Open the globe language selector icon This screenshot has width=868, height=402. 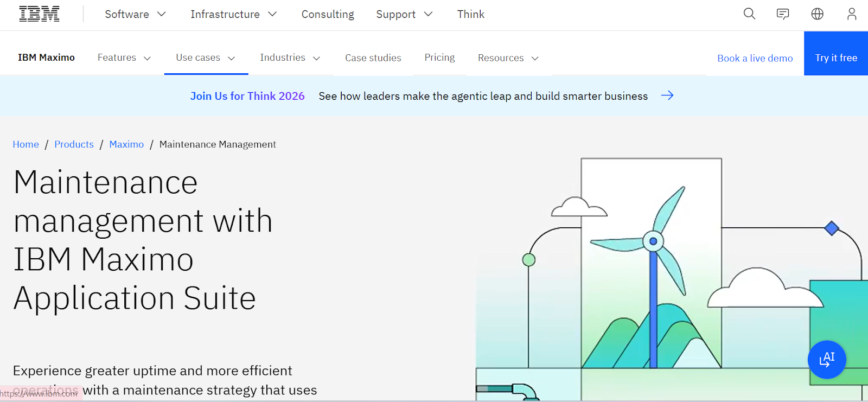[818, 14]
